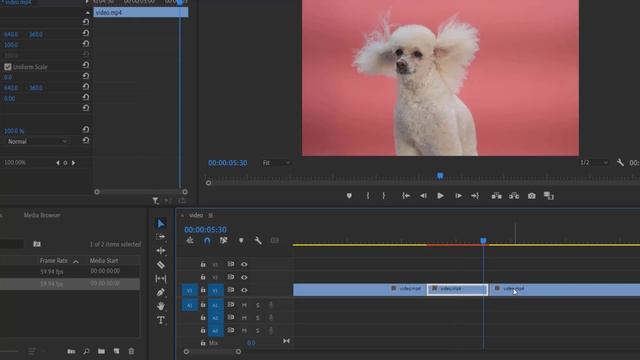Image resolution: width=640 pixels, height=360 pixels.
Task: Step back one frame
Action: (x=423, y=196)
